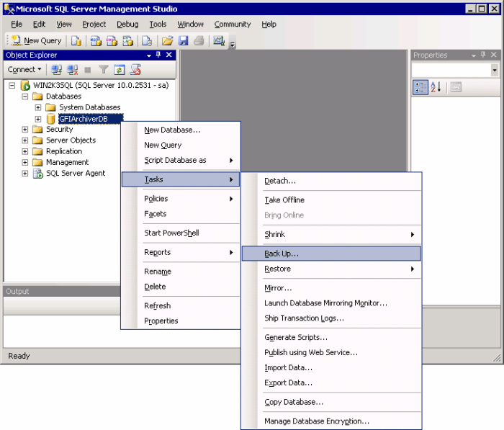Toggle Properties panel auto-hide pin
Image resolution: width=504 pixels, height=430 pixels.
483,55
